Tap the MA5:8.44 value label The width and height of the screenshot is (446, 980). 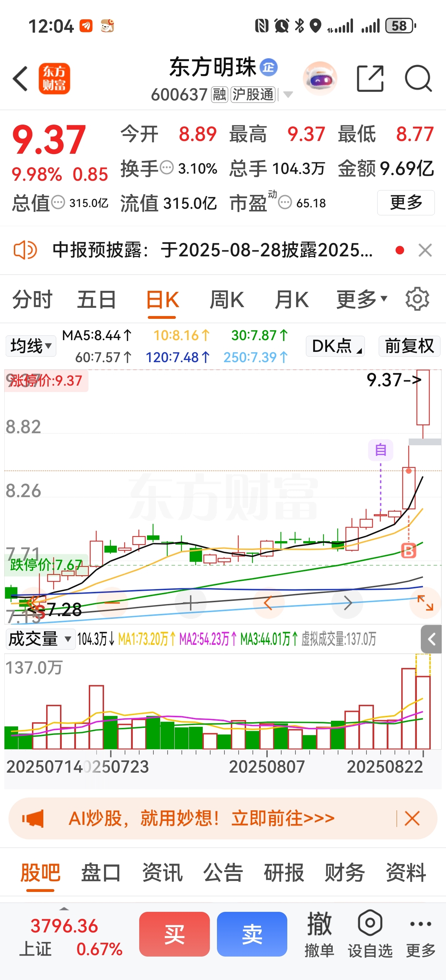(x=97, y=335)
